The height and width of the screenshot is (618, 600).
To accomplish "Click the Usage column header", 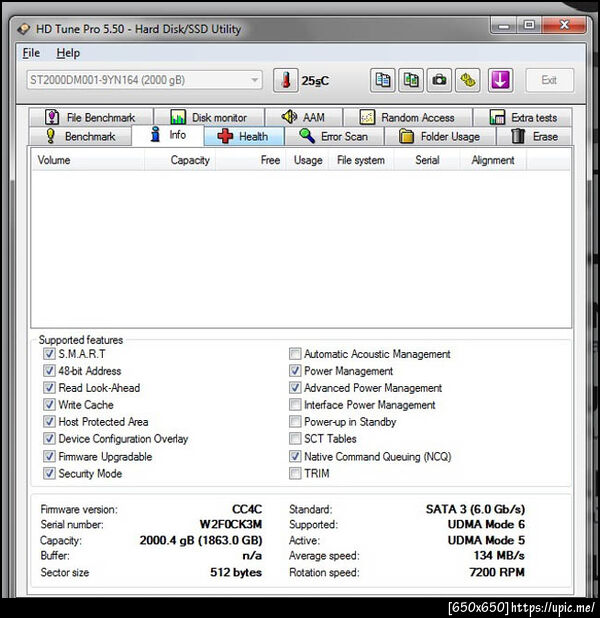I will [308, 160].
